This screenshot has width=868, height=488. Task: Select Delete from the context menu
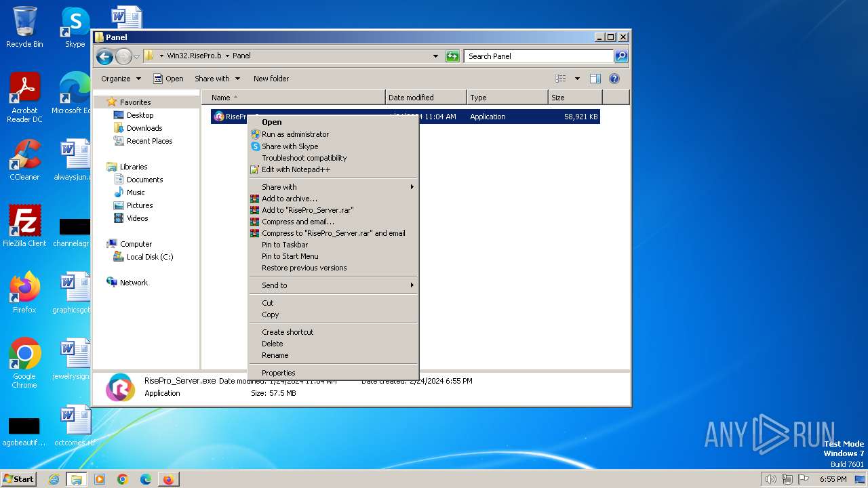click(x=334, y=344)
